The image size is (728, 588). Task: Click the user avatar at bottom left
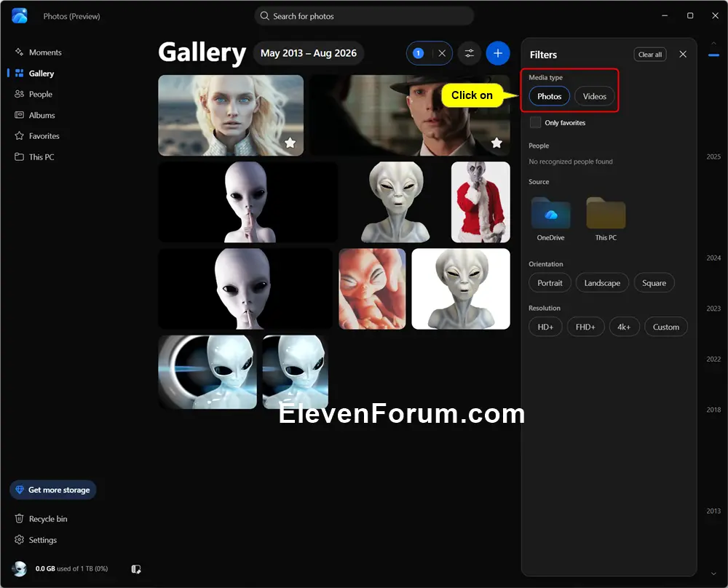[x=20, y=568]
